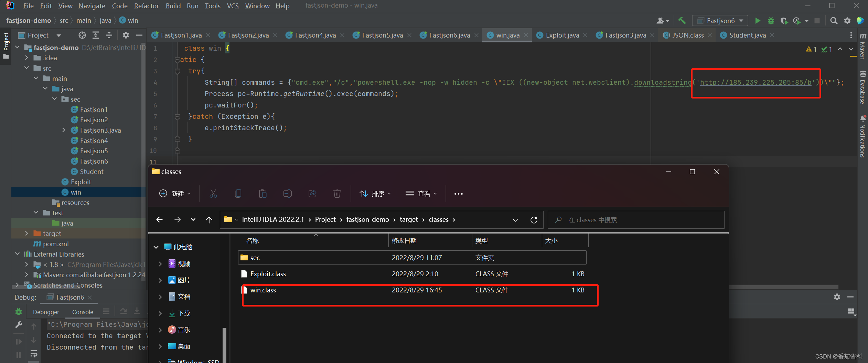868x363 pixels.
Task: Switch to Fastjson6.java editor tab
Action: (449, 35)
